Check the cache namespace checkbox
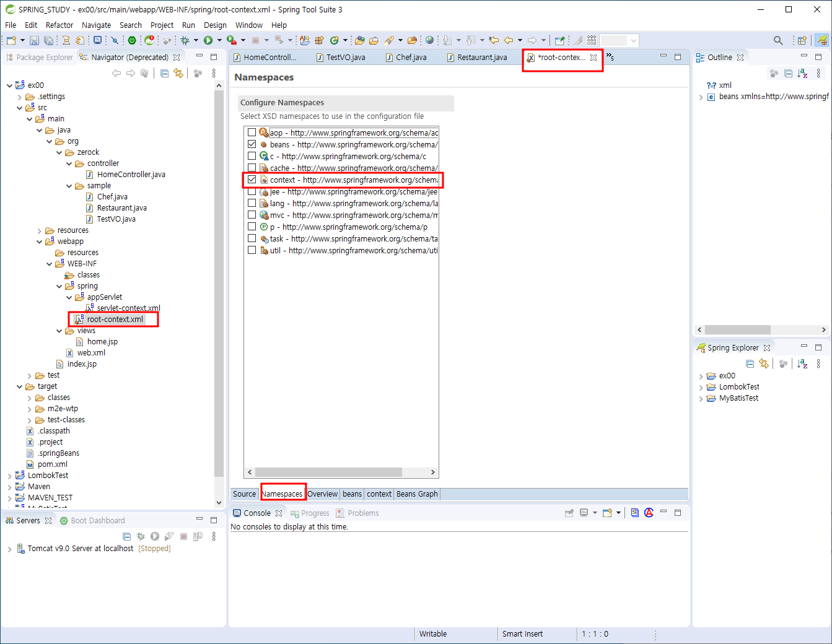 pos(252,168)
